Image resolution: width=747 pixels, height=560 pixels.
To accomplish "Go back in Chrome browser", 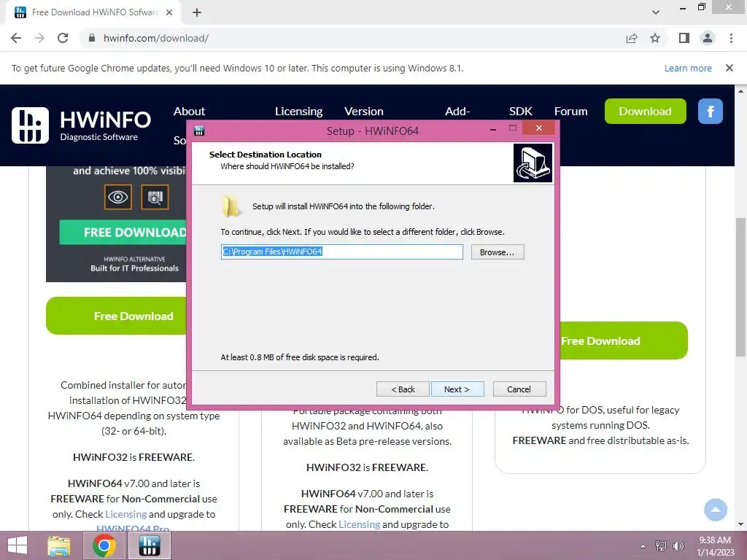I will [16, 38].
